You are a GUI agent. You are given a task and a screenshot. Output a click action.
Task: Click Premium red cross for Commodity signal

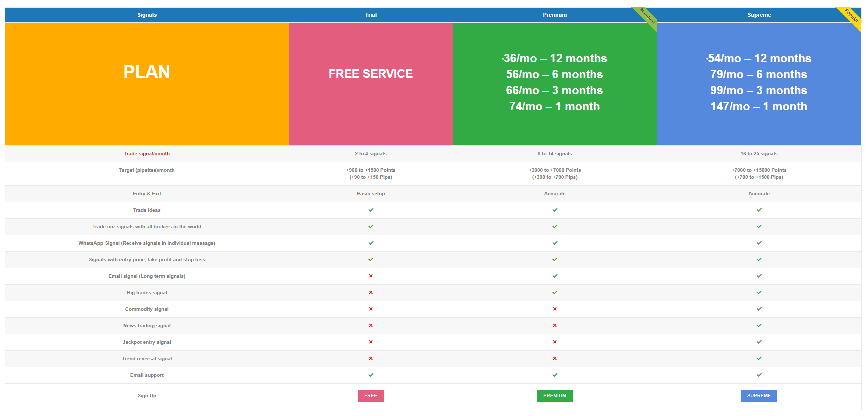555,309
